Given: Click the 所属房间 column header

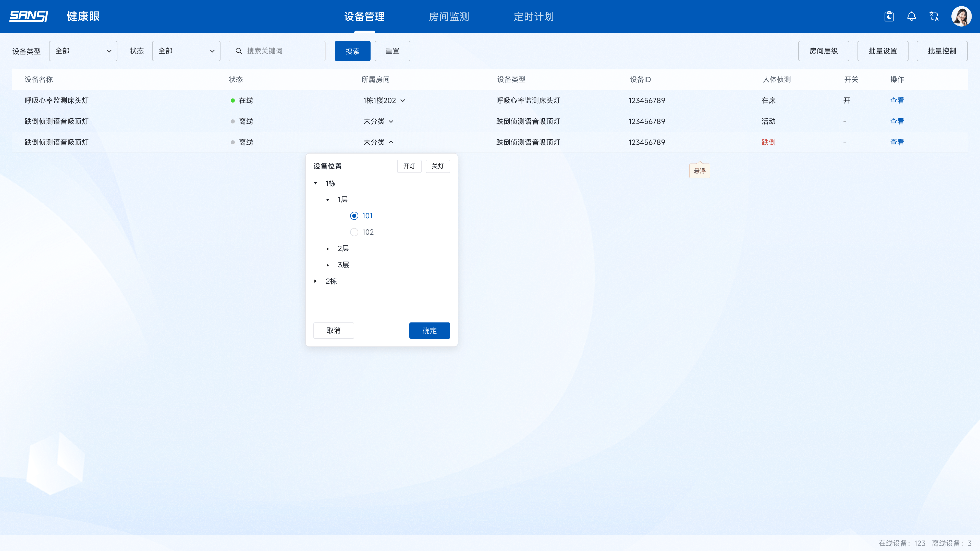Looking at the screenshot, I should (x=375, y=80).
